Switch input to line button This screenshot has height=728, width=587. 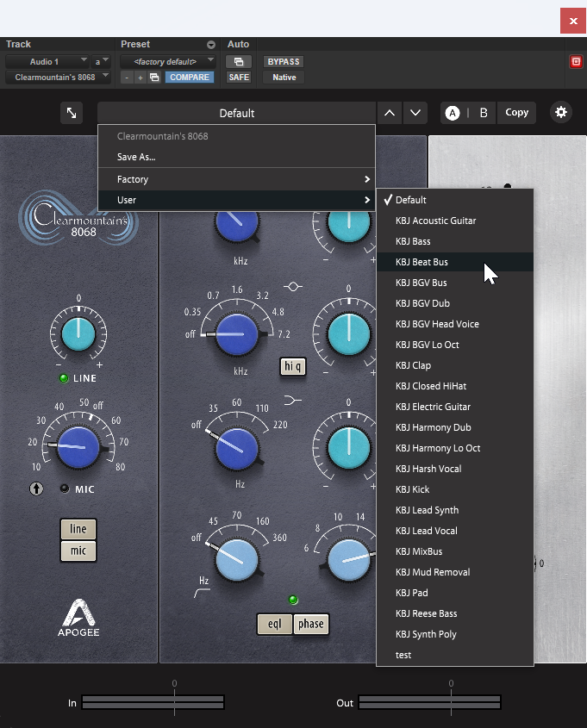click(x=78, y=529)
